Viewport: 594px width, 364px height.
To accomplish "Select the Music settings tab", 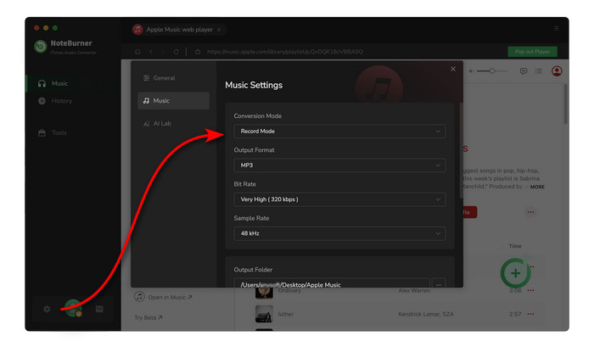I will (173, 101).
